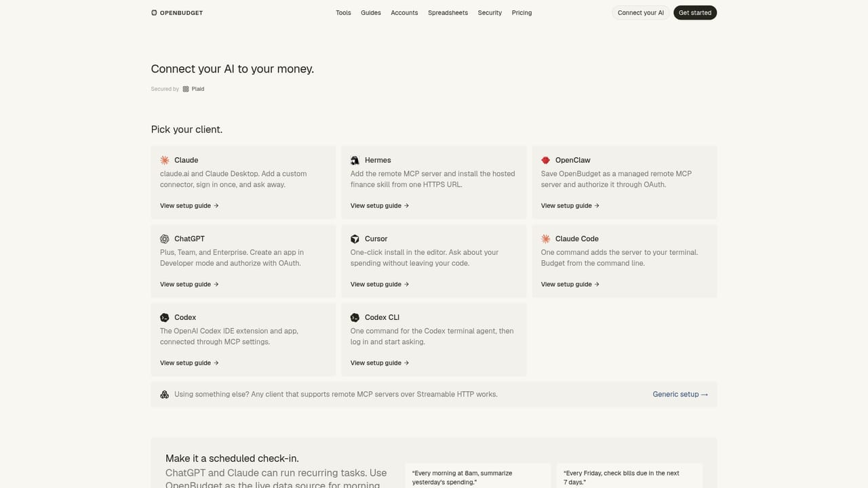The height and width of the screenshot is (488, 868).
Task: Open the Tools menu item
Action: (343, 13)
